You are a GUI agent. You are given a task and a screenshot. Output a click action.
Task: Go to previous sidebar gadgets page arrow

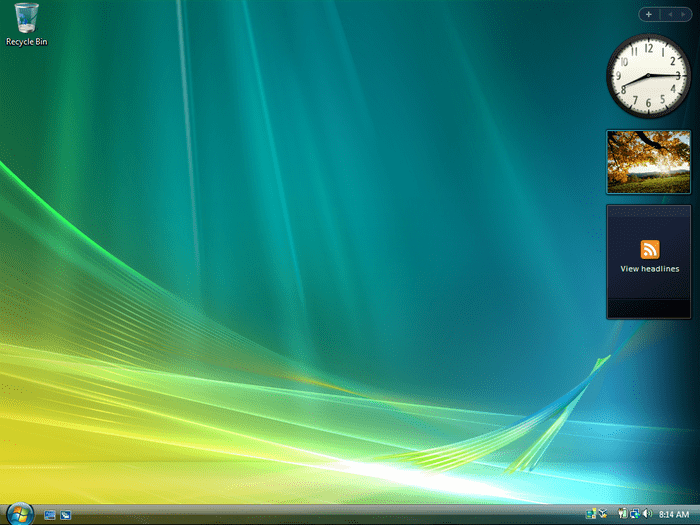click(x=670, y=15)
